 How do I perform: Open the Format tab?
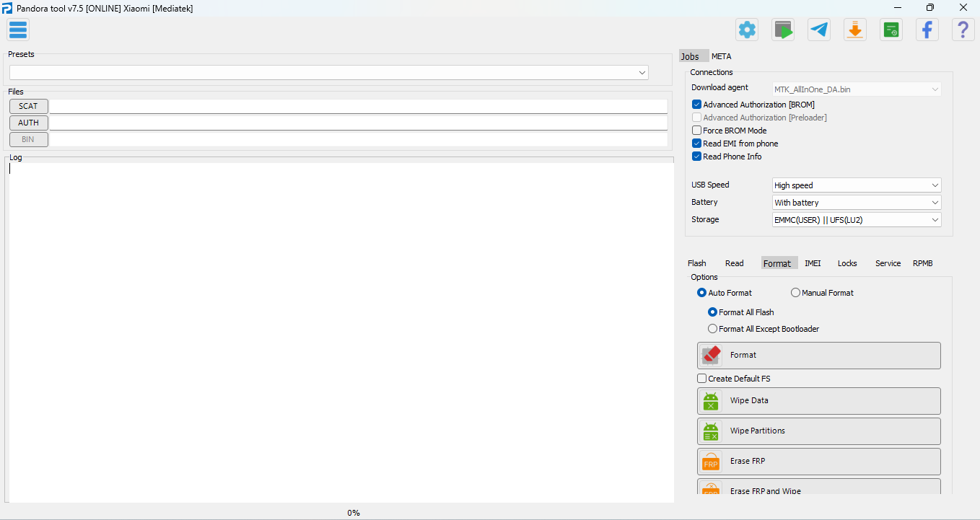(779, 263)
